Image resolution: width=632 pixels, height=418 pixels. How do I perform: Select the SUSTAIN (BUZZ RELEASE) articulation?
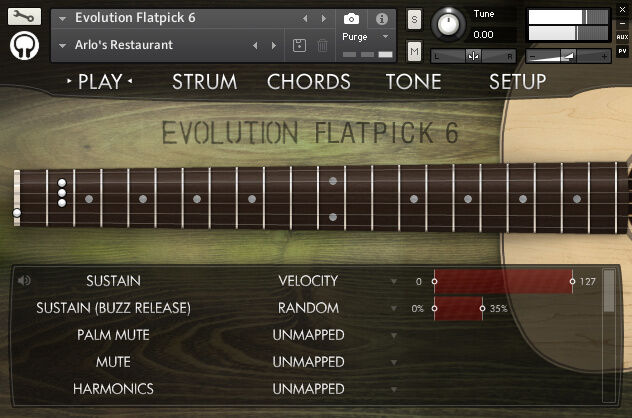tap(114, 308)
